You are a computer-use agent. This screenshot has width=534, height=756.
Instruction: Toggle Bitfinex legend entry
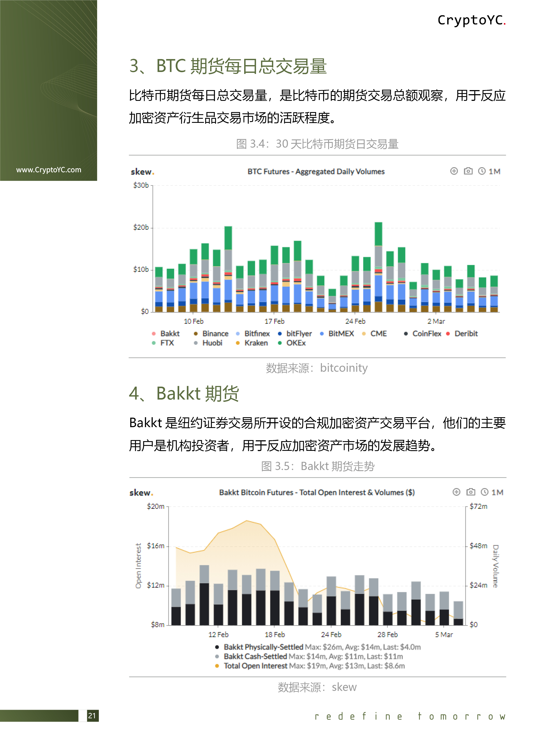click(x=253, y=334)
